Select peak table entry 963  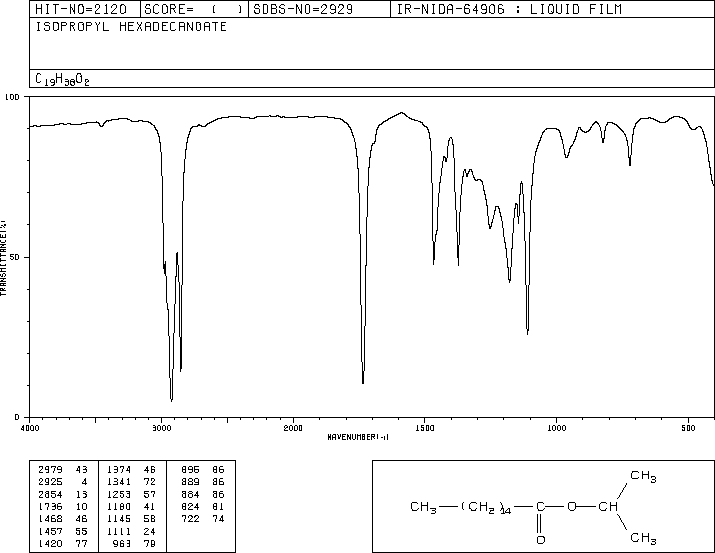pyautogui.click(x=122, y=544)
